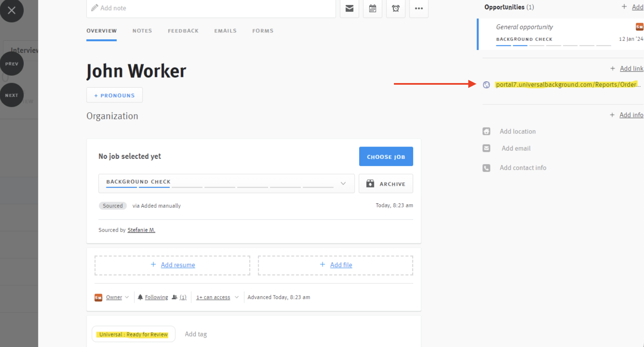Open the three-dot more options menu

coord(419,8)
